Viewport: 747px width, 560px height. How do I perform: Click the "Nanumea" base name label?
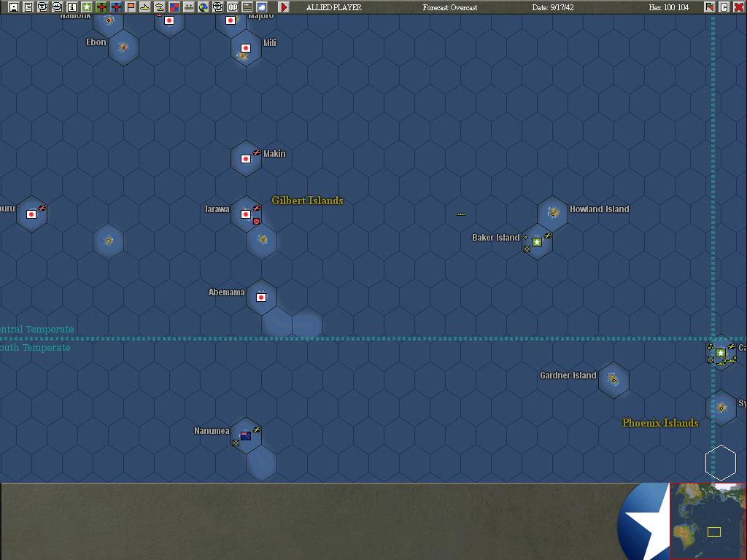click(x=212, y=431)
